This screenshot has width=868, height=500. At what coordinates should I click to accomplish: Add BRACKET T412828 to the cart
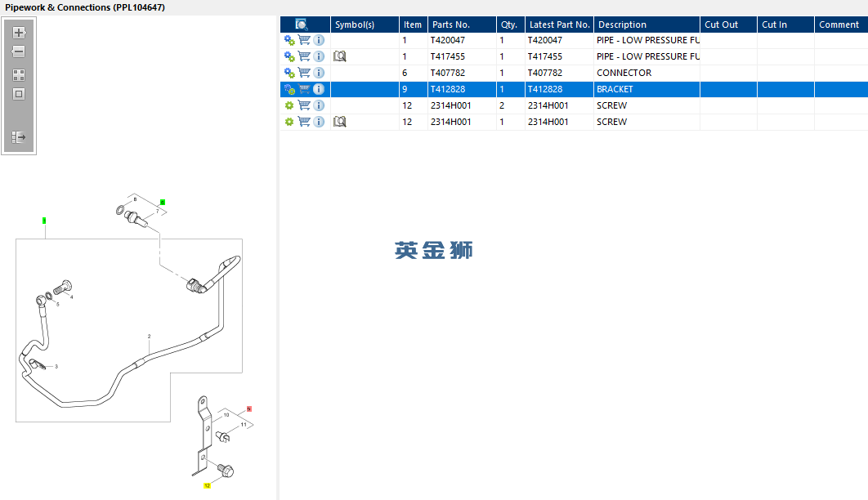pyautogui.click(x=304, y=88)
